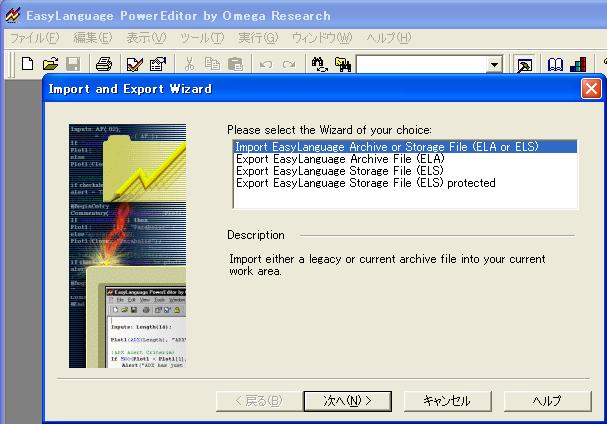The width and height of the screenshot is (607, 425).
Task: Click the 次へ(N) > next button
Action: point(347,401)
